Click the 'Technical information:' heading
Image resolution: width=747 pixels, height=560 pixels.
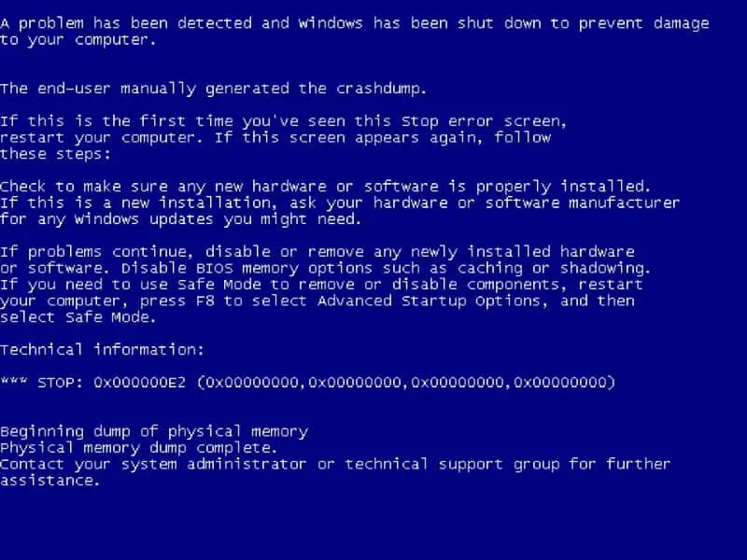102,349
